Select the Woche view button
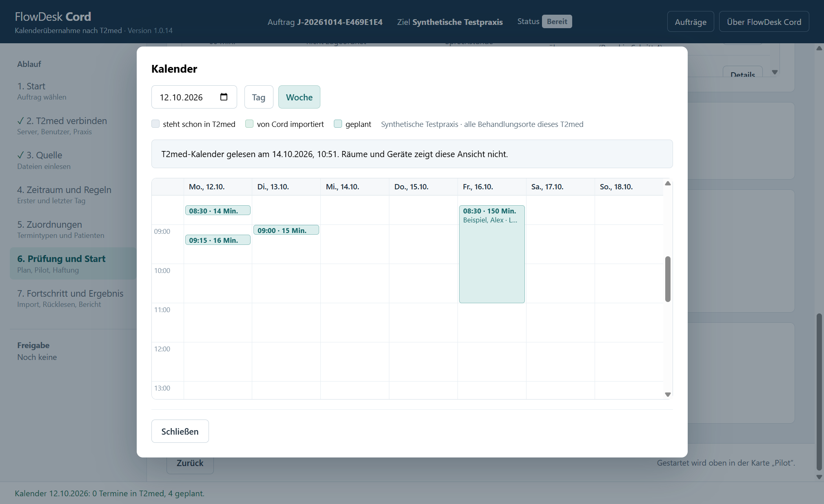 pos(299,97)
